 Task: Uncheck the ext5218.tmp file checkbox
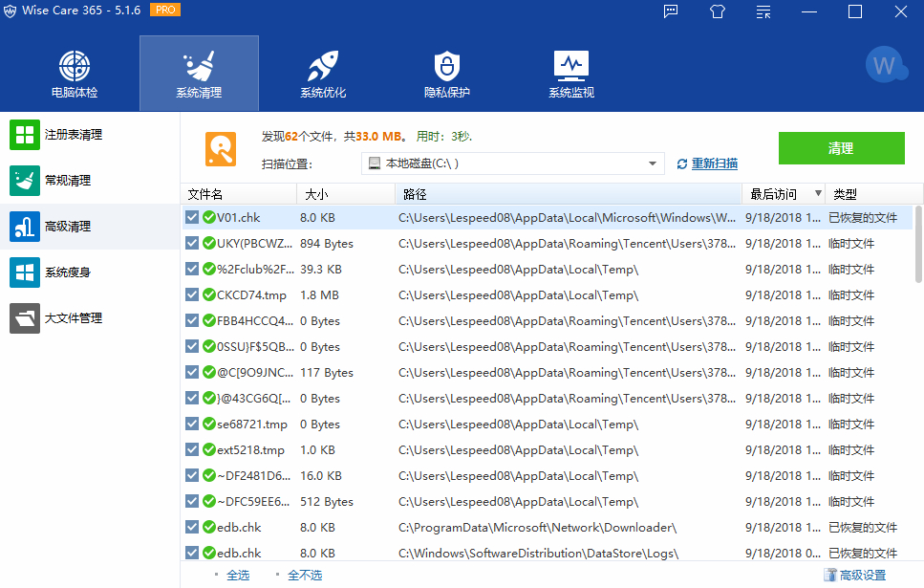click(191, 449)
